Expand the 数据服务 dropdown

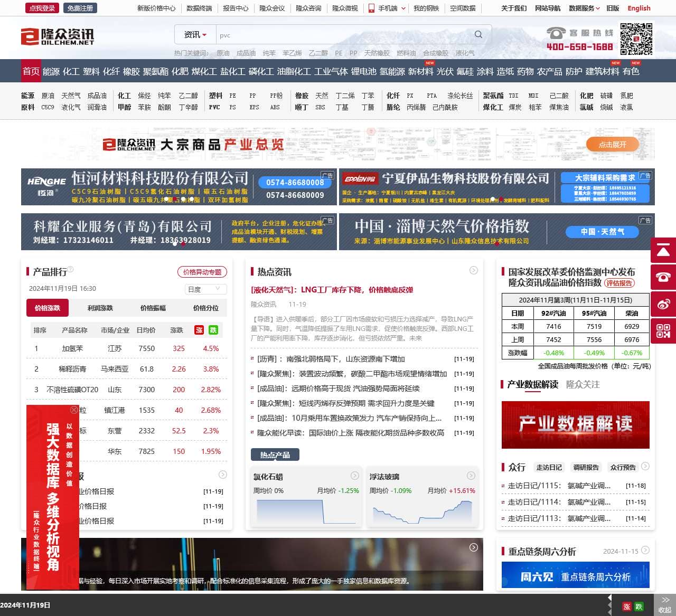pos(584,8)
